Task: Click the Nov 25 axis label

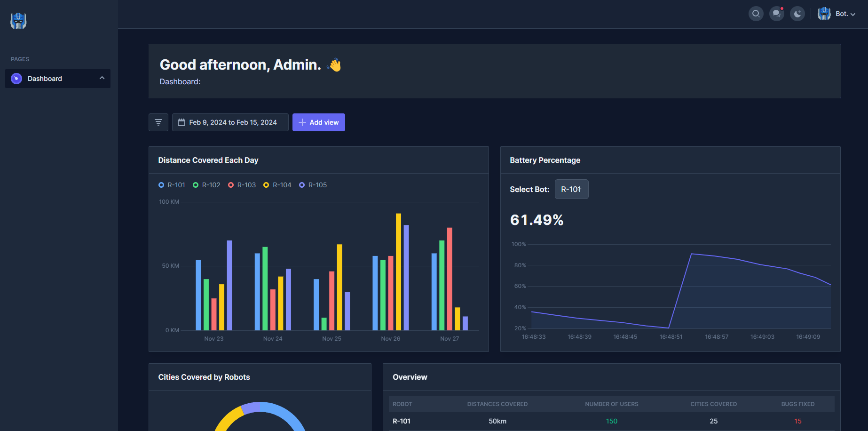Action: [331, 339]
